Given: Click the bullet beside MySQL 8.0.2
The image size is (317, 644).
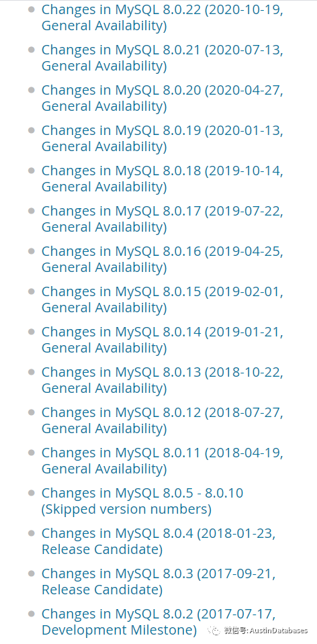Looking at the screenshot, I should pos(31,614).
